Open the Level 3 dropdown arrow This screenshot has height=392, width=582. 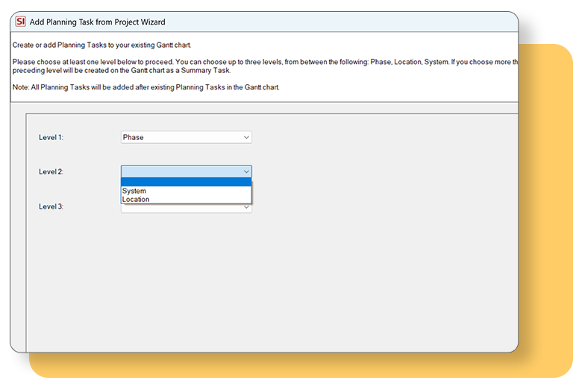pyautogui.click(x=246, y=207)
